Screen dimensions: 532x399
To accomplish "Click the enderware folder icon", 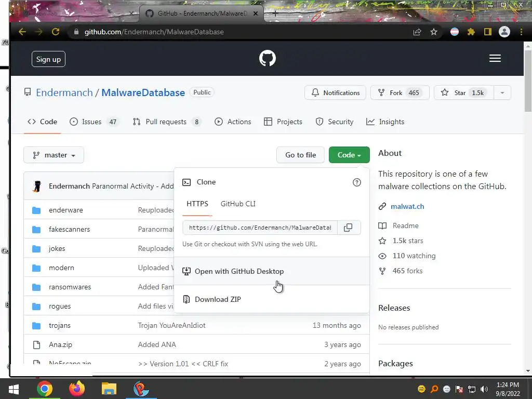I will (36, 210).
